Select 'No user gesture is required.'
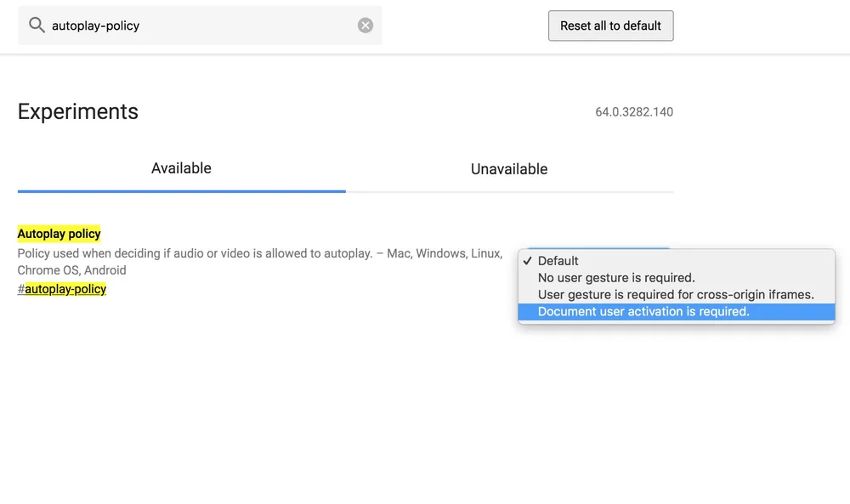 pyautogui.click(x=616, y=278)
